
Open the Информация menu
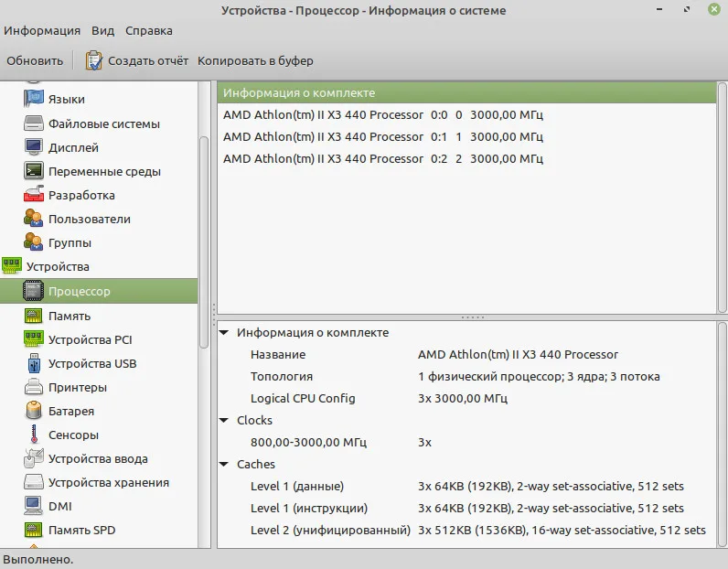pyautogui.click(x=42, y=31)
